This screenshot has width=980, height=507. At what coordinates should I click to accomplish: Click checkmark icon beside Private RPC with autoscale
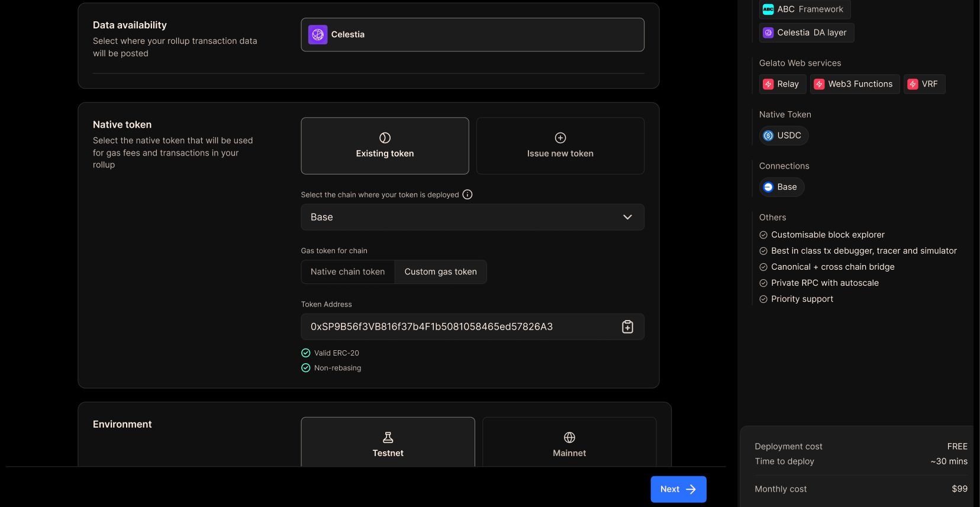(x=763, y=283)
